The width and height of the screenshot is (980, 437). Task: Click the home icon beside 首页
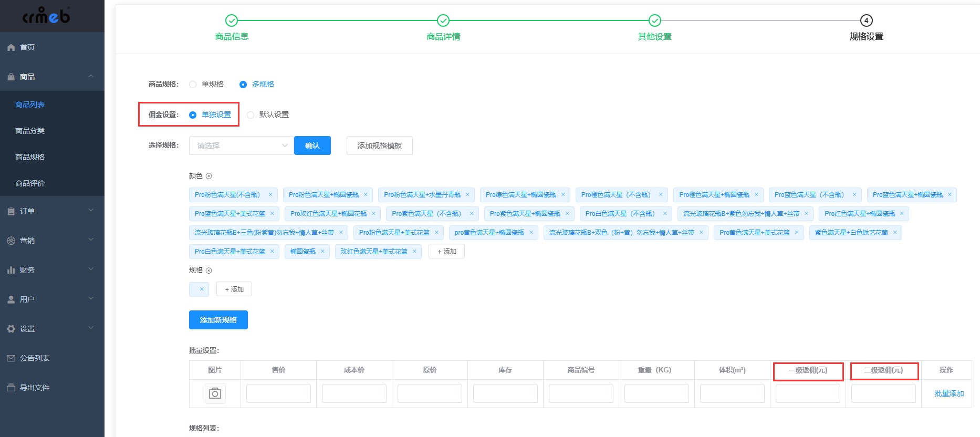pyautogui.click(x=11, y=47)
